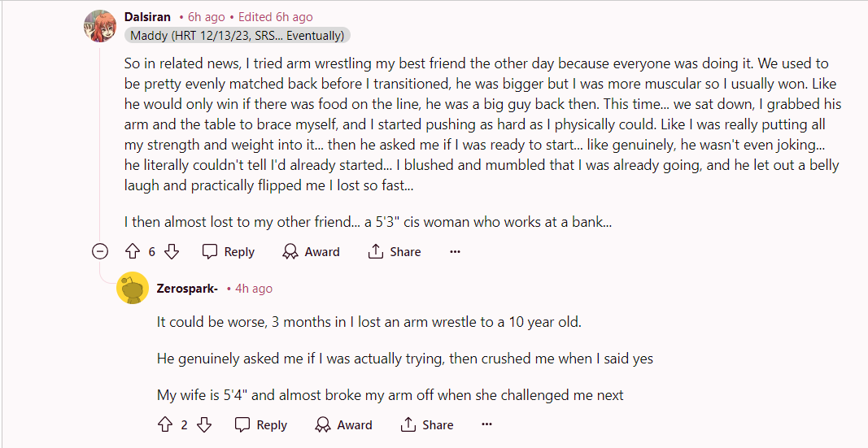Collapse Dalsiran's comment thread
Viewport: 868px width, 448px height.
100,252
